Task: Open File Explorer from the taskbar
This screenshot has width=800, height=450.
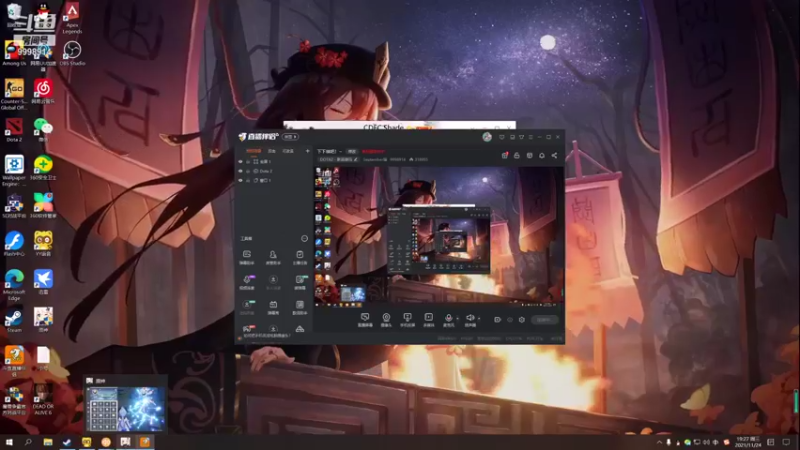Action: [x=47, y=442]
